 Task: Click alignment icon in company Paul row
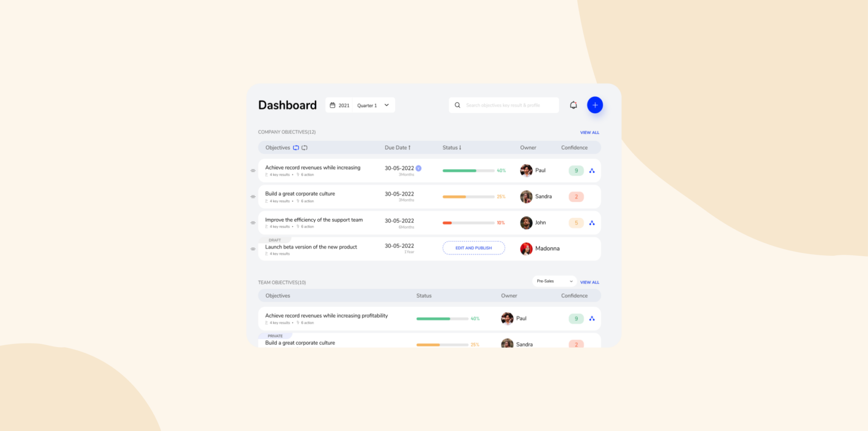[592, 171]
